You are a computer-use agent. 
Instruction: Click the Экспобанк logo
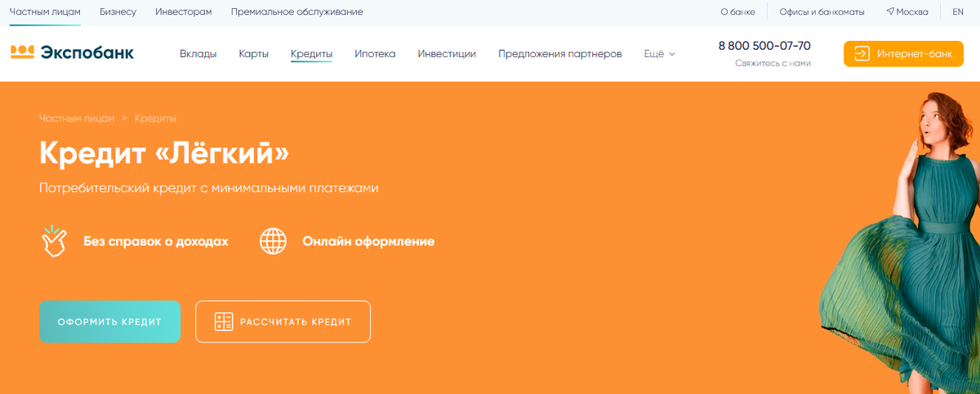pyautogui.click(x=72, y=53)
